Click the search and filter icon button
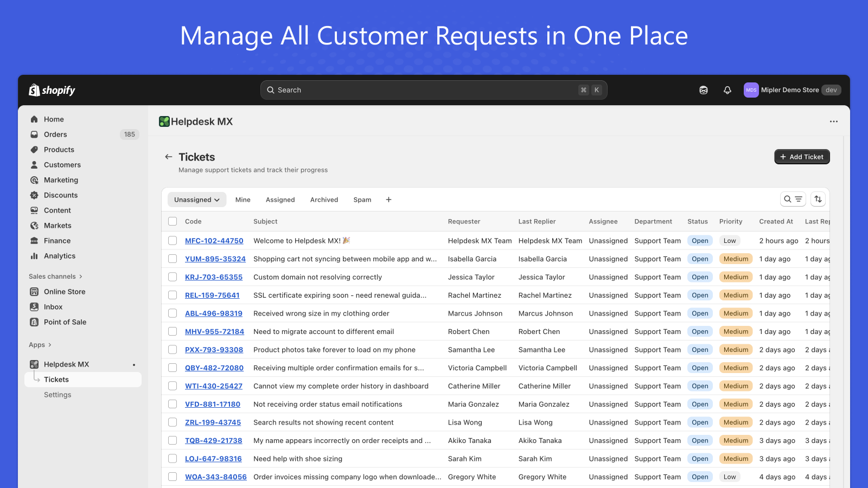The width and height of the screenshot is (868, 488). pos(793,200)
